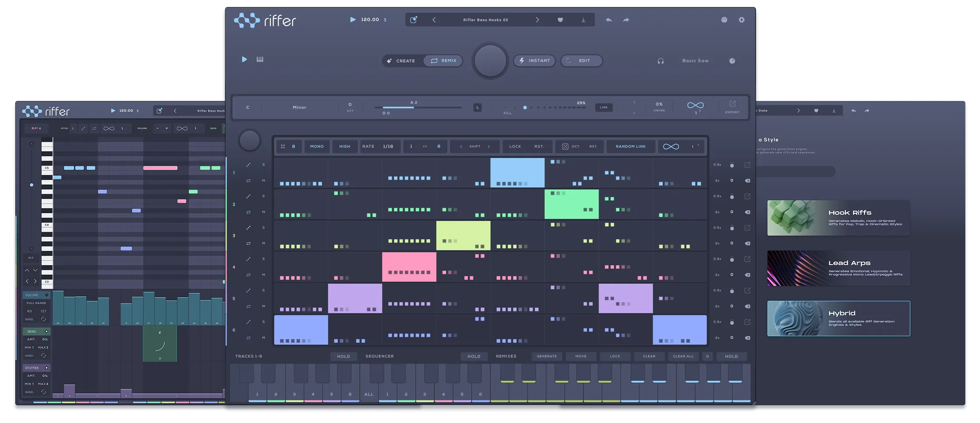Image resolution: width=980 pixels, height=423 pixels.
Task: Go to next preset with right chevron
Action: [537, 20]
